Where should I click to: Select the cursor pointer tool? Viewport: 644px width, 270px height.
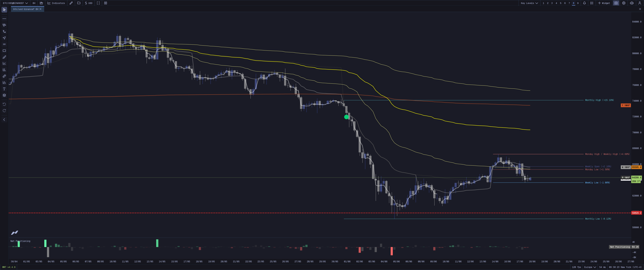[4, 10]
